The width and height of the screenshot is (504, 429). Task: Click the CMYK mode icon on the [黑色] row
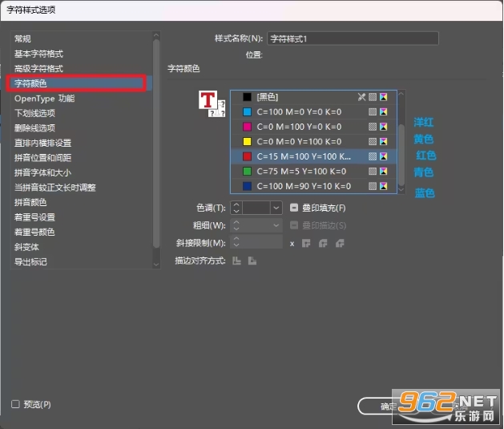tap(384, 97)
